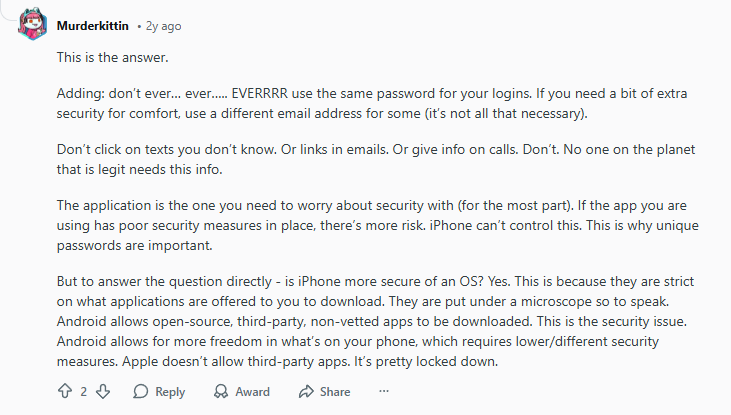Click the Award ribbon icon
Image resolution: width=731 pixels, height=415 pixels.
click(220, 392)
